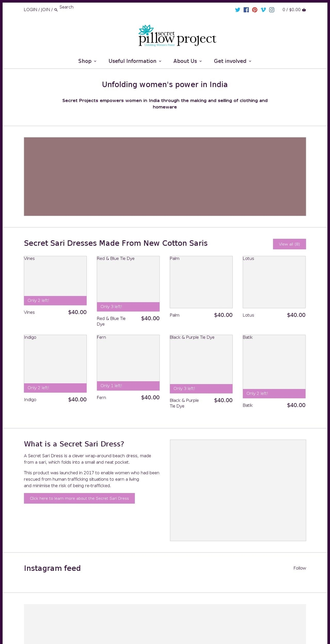Click the Batik product name link
The width and height of the screenshot is (330, 644).
pos(247,405)
